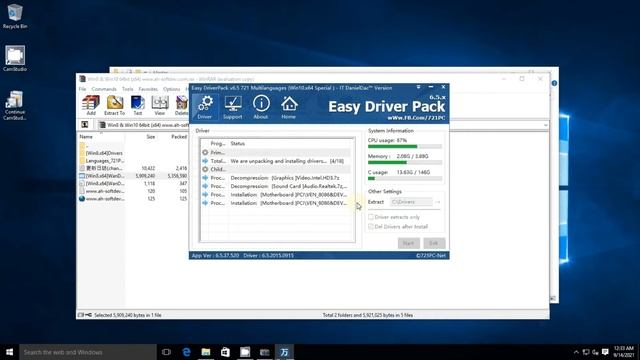Select the Decompression Sound Card Audio.Realtek row

[276, 186]
